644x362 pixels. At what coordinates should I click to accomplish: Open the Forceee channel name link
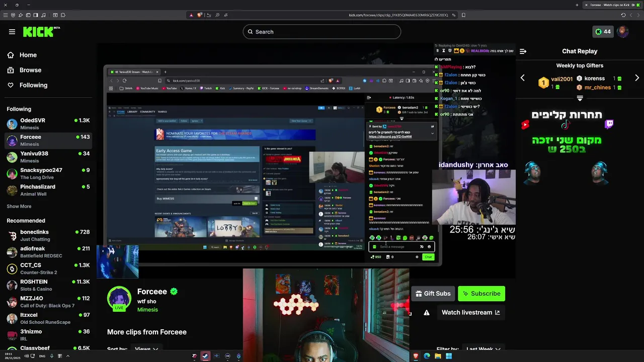pos(152,292)
